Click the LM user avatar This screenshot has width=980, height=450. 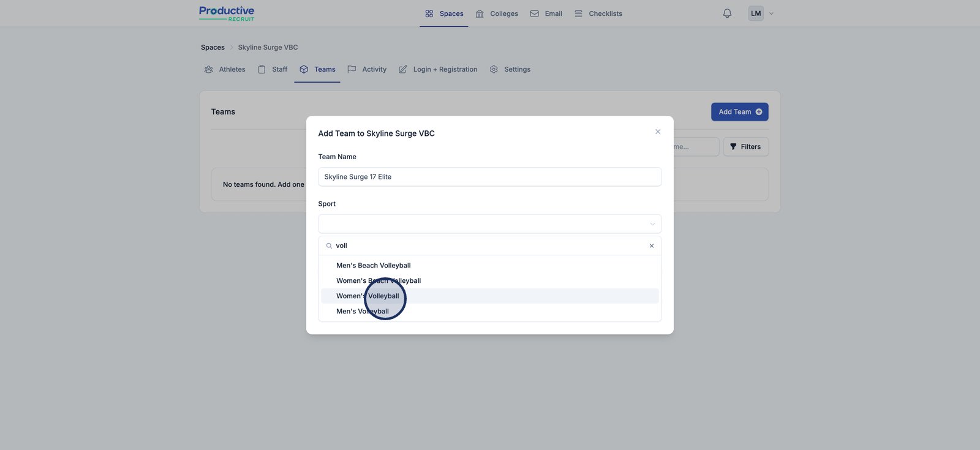[x=756, y=13]
